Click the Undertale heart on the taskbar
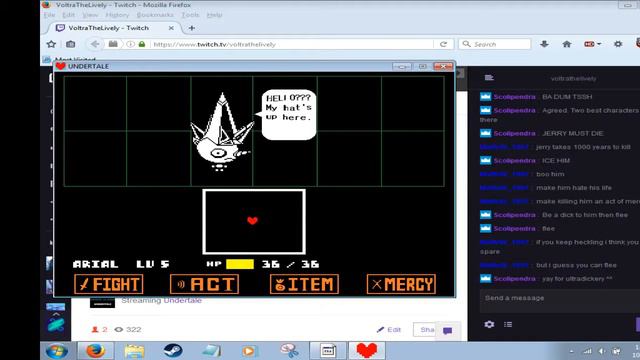Screen dimensions: 640x360 [x=367, y=351]
